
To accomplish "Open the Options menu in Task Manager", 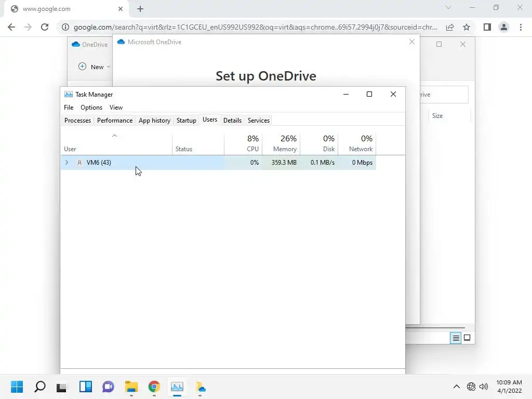I will click(x=91, y=107).
